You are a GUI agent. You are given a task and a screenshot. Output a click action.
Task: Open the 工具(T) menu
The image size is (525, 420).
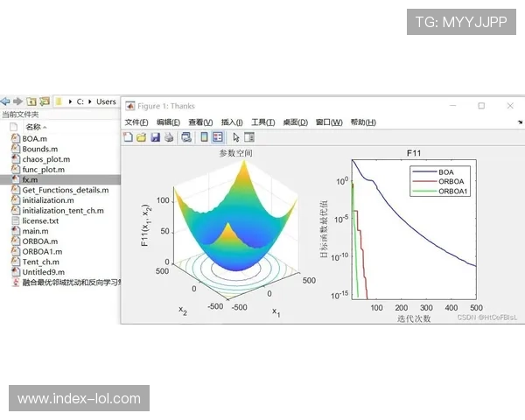tap(263, 122)
